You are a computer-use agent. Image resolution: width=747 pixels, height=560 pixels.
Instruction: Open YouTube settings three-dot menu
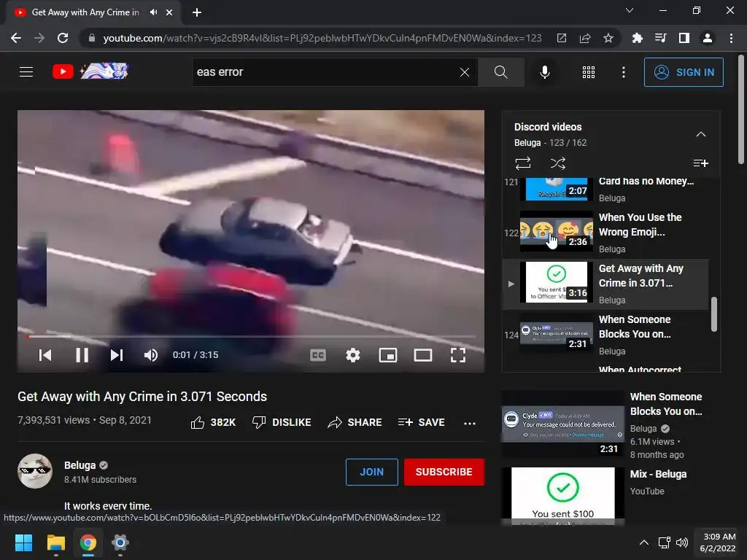click(623, 72)
